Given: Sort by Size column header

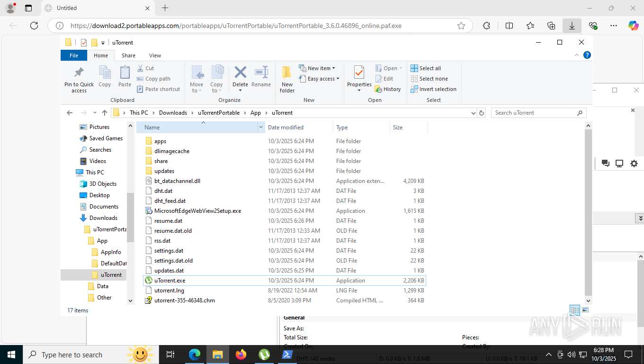Looking at the screenshot, I should pyautogui.click(x=409, y=127).
